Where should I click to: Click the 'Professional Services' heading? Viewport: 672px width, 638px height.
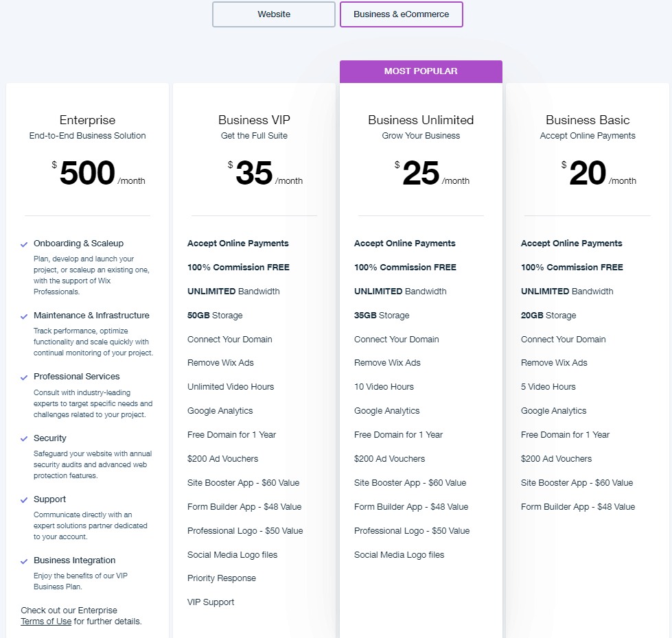tap(77, 377)
